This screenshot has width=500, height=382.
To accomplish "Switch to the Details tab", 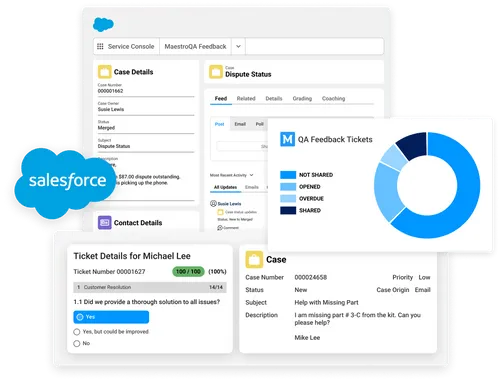I will coord(274,98).
